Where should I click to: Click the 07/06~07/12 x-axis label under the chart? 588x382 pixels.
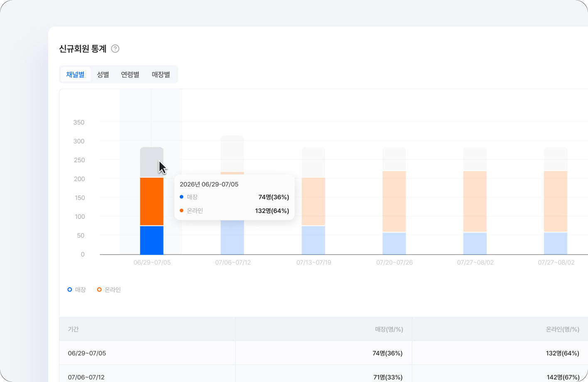point(233,262)
